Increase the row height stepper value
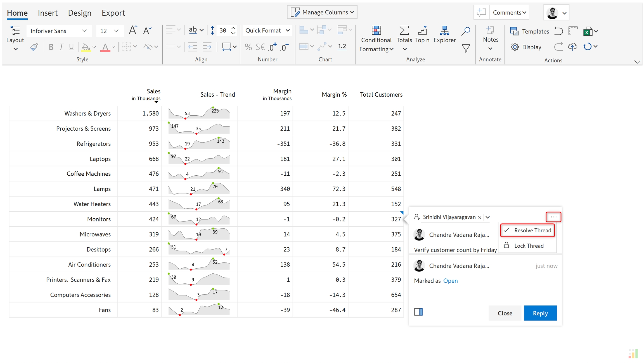Screen dimensions: 644x363 233,28
